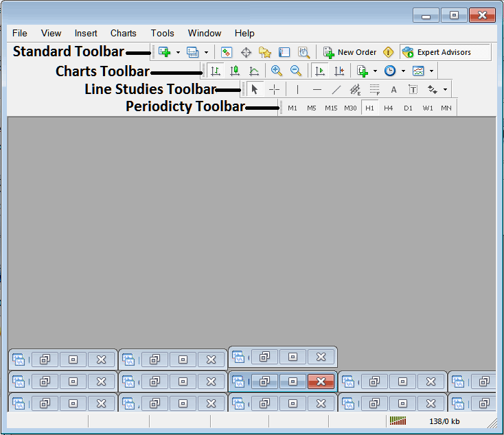The image size is (504, 435).
Task: Enable the Chart Shift toggle
Action: click(339, 71)
